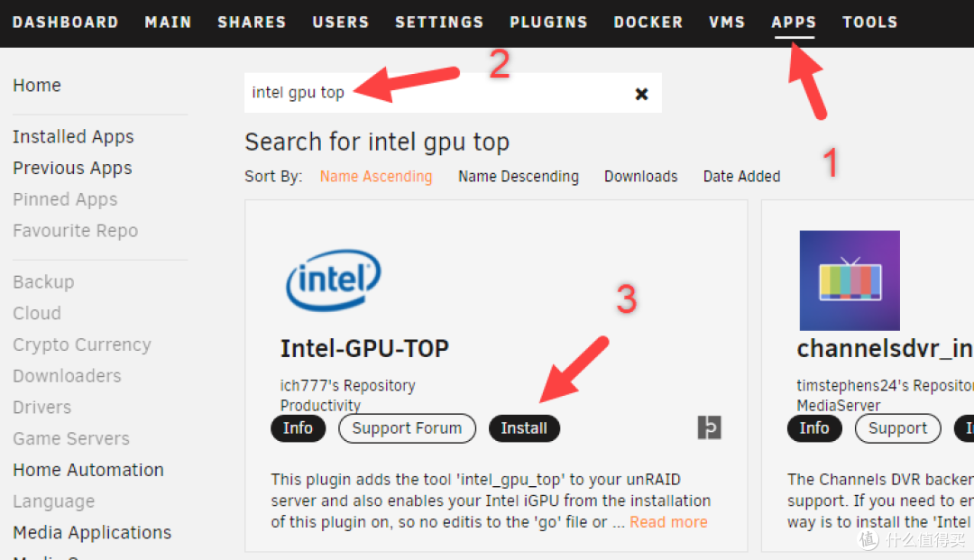Click in the apps search field

433,93
